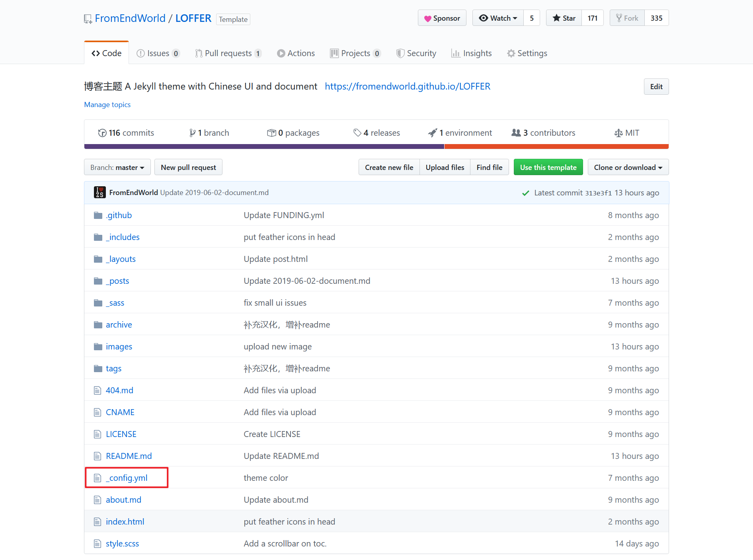This screenshot has height=560, width=753.
Task: Click the Find file button
Action: point(490,167)
